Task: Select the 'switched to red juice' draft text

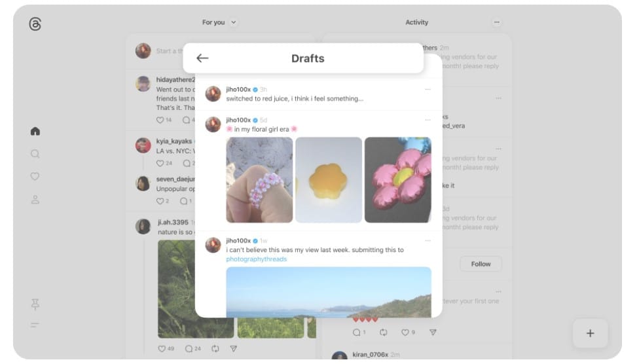Action: coord(295,99)
